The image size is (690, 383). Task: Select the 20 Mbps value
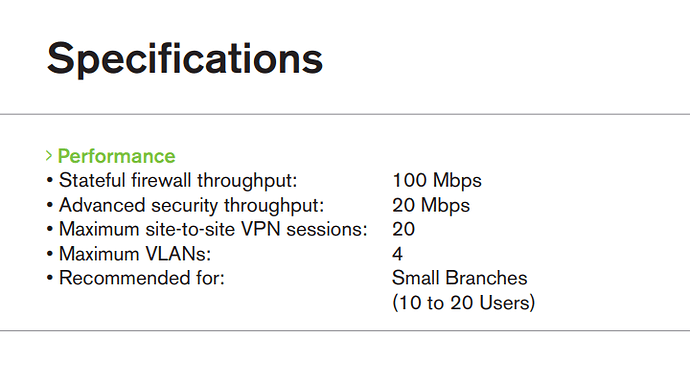point(431,205)
